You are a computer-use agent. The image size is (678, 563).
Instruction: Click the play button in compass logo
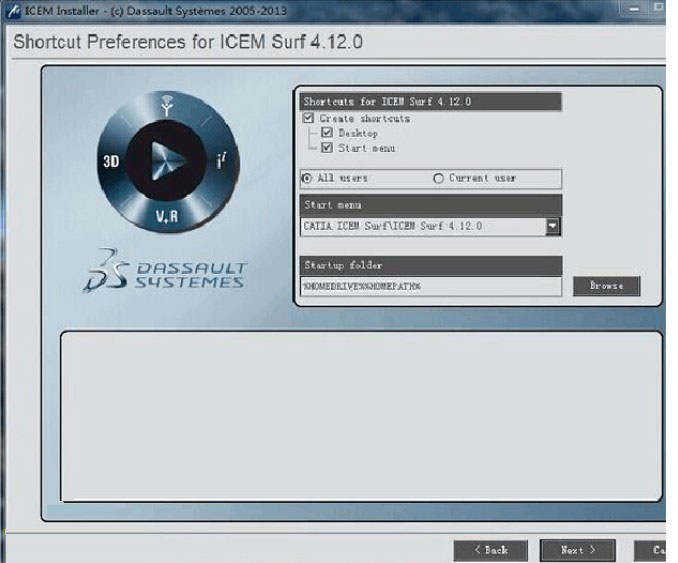tap(167, 161)
